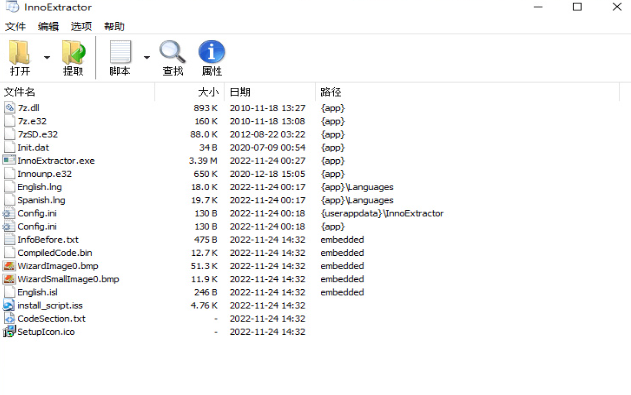
Task: Click the file name Spanish.lng
Action: click(41, 200)
